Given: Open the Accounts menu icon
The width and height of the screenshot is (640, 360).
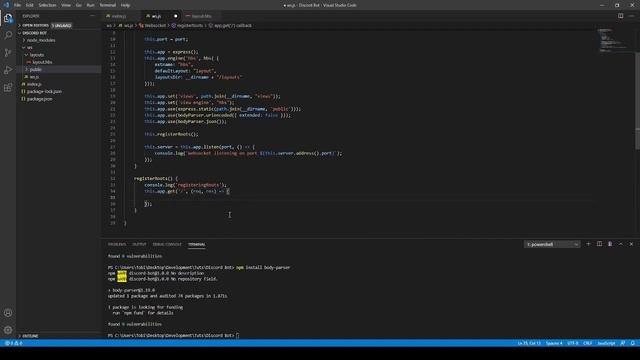Looking at the screenshot, I should point(8,313).
